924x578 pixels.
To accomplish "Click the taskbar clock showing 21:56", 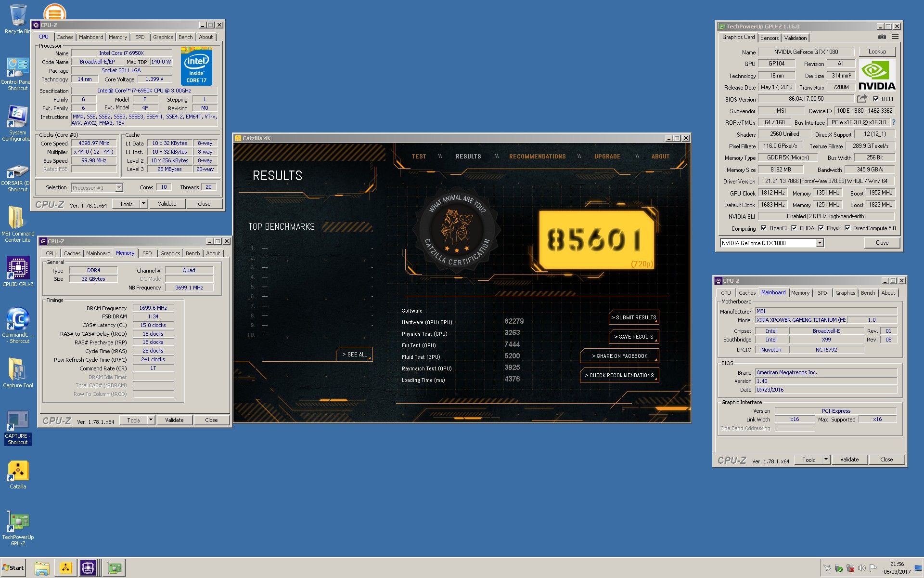I will tap(897, 564).
